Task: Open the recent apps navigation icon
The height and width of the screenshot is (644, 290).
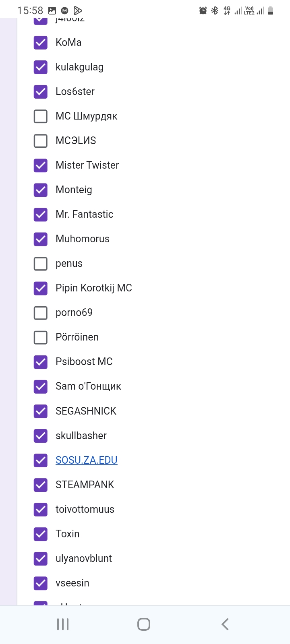Action: point(63,624)
